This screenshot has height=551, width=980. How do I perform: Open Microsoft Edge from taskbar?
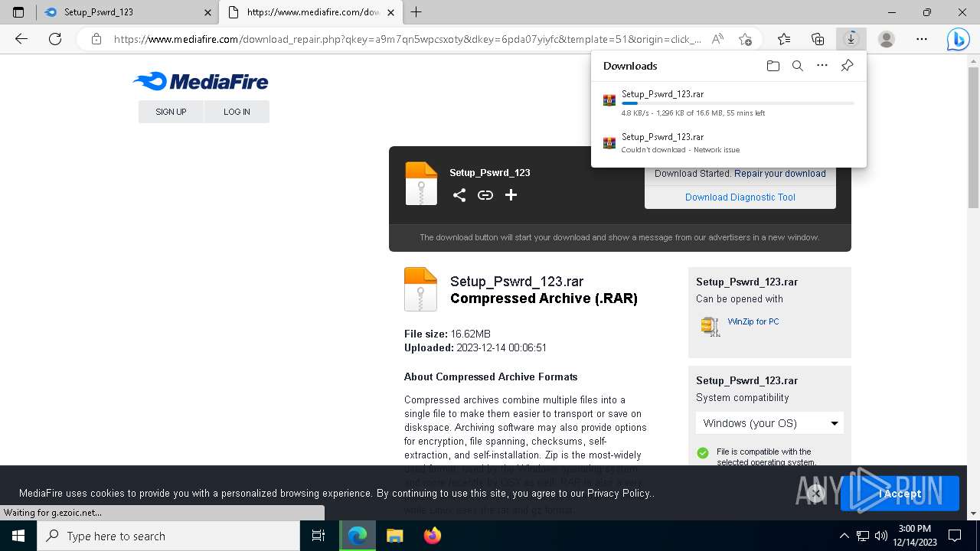click(x=358, y=536)
